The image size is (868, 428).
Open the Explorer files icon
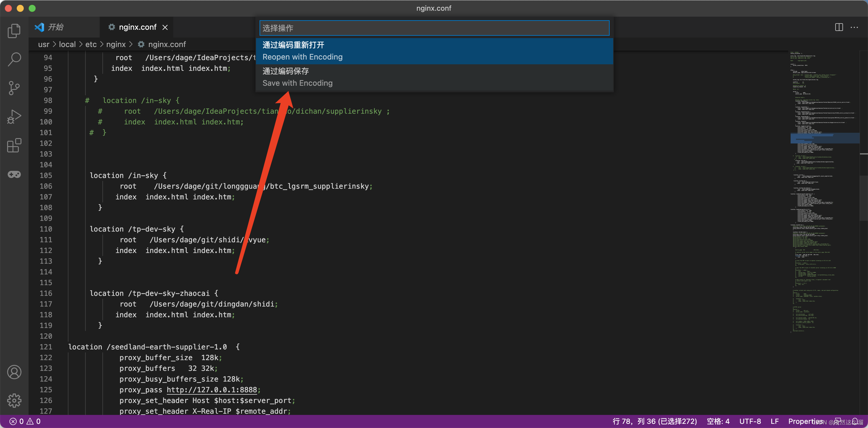click(14, 31)
